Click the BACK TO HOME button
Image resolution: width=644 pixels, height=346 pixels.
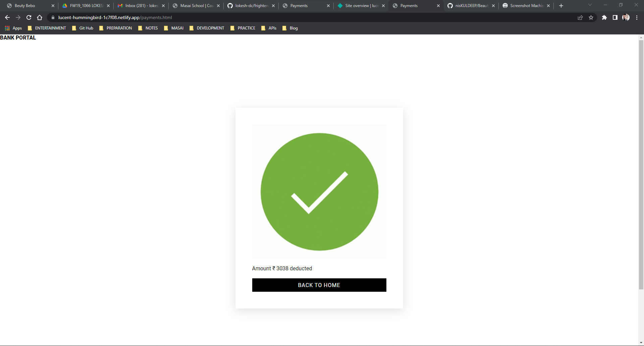(319, 285)
